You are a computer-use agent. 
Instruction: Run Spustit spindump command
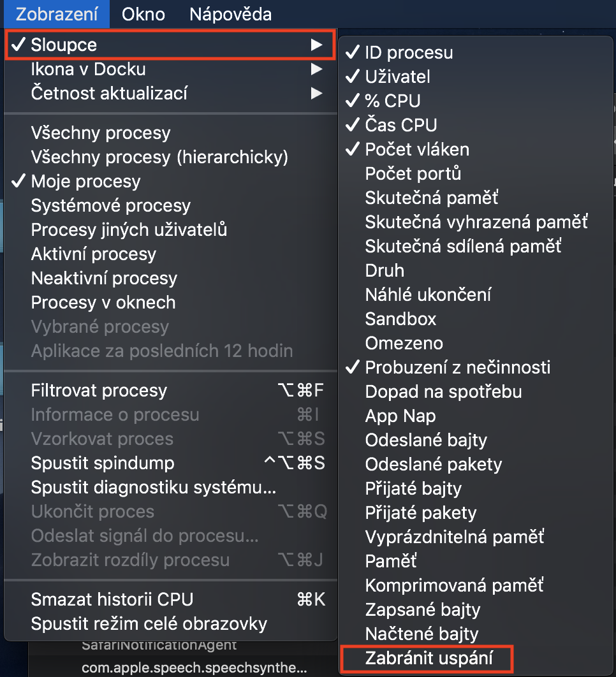pyautogui.click(x=102, y=463)
